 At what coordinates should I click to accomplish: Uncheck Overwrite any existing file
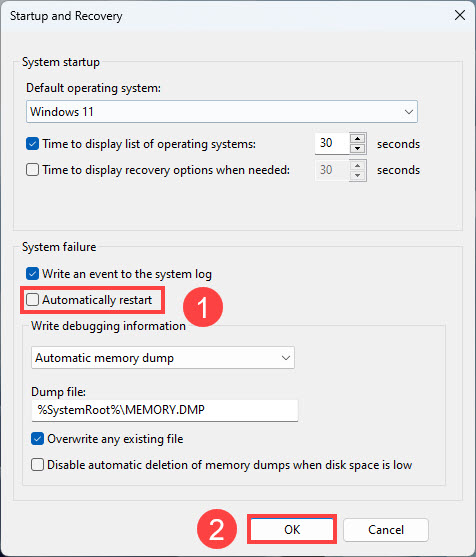pos(37,439)
